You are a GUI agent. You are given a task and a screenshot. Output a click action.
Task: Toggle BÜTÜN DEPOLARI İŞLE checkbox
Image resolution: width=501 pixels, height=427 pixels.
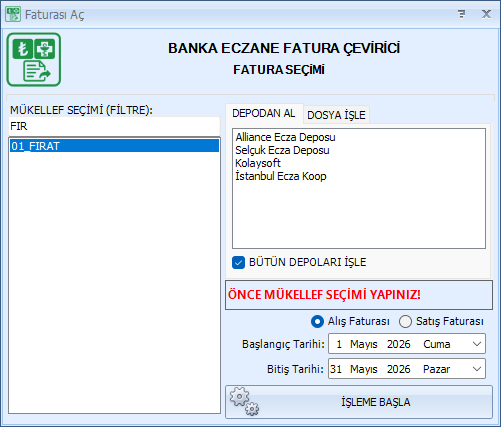coord(238,262)
